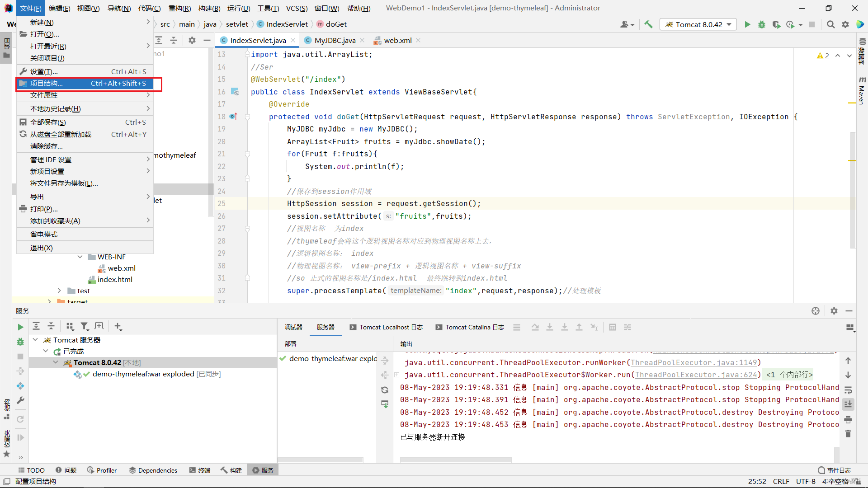Viewport: 868px width, 488px height.
Task: Toggle soft-wrap in the console output
Action: [x=849, y=390]
